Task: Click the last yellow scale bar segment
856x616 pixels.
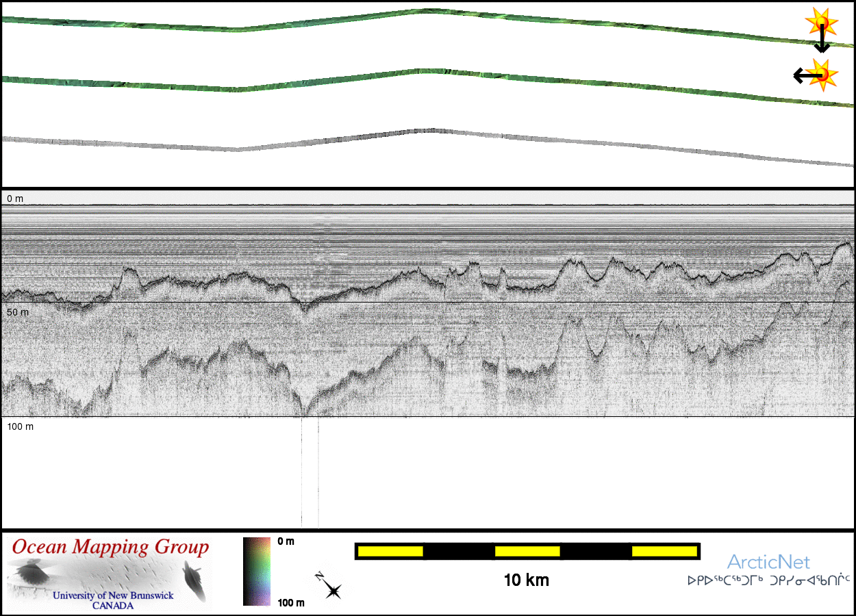Action: point(664,551)
